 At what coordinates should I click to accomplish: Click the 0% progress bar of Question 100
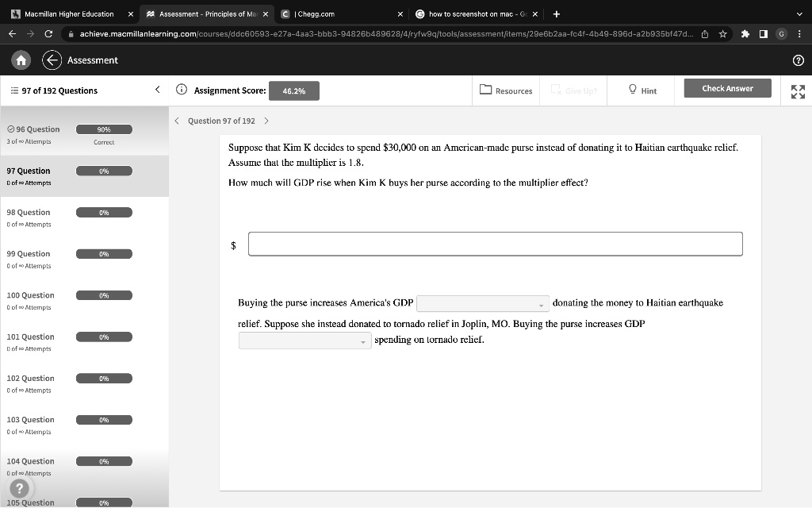104,295
